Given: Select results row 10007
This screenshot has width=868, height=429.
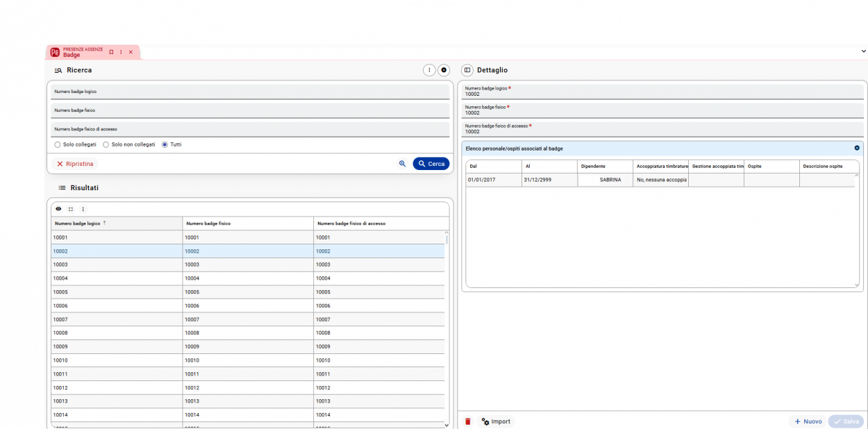Looking at the screenshot, I should click(x=248, y=319).
